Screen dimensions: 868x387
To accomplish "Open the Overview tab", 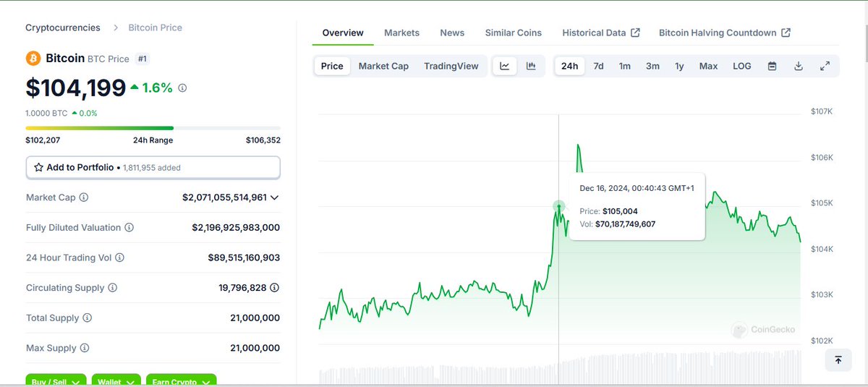I will [x=343, y=33].
